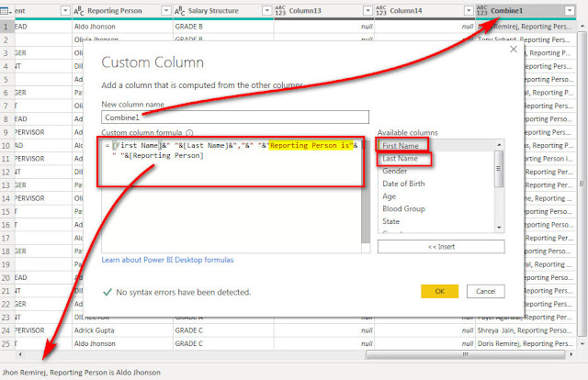This screenshot has height=380, width=588.
Task: Click the << Insert button
Action: 441,247
